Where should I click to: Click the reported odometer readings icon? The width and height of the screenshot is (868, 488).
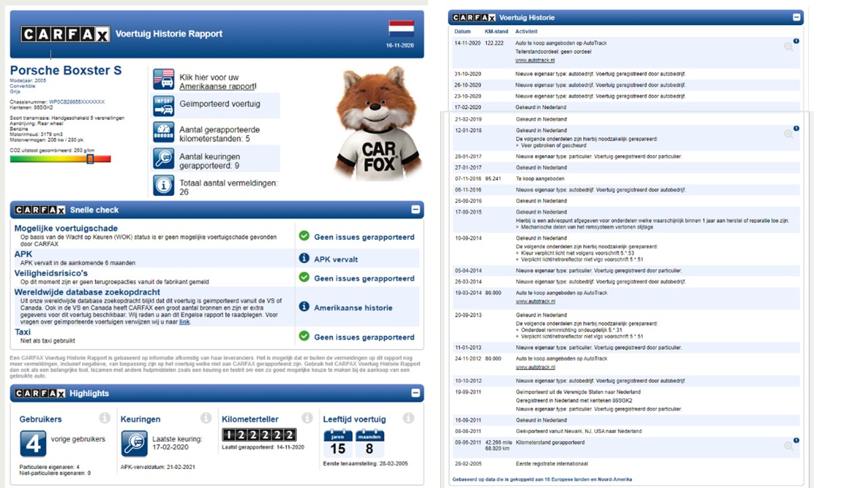163,131
